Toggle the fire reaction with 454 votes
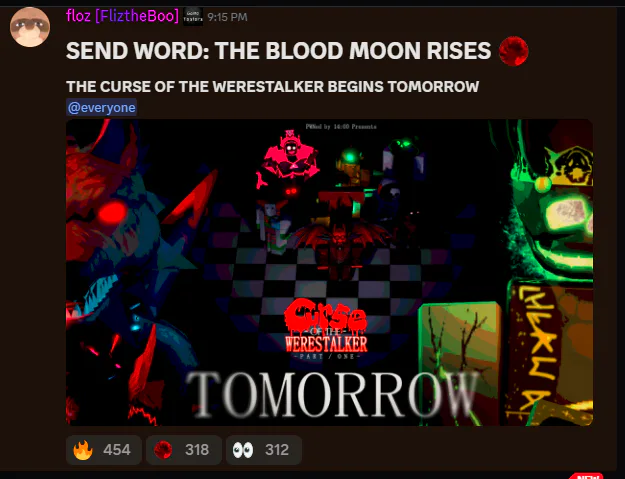Image resolution: width=625 pixels, height=479 pixels. 104,450
